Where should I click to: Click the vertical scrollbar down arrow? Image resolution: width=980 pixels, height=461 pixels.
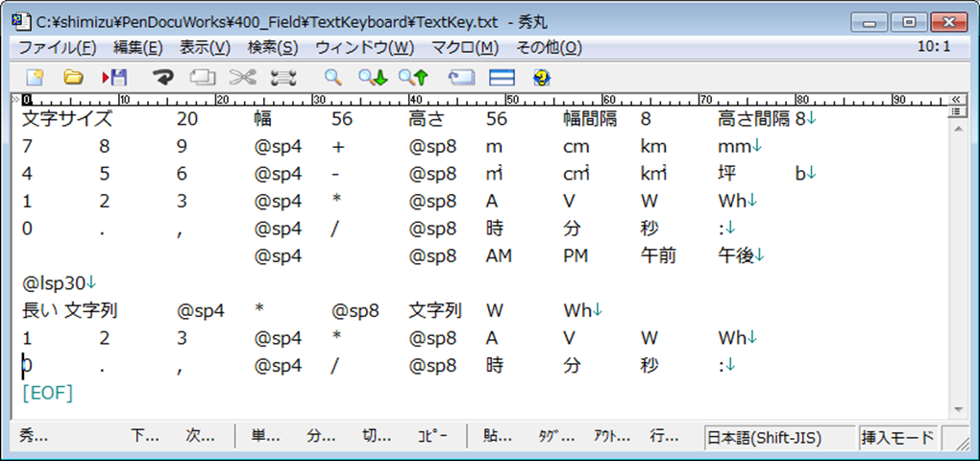[x=957, y=410]
